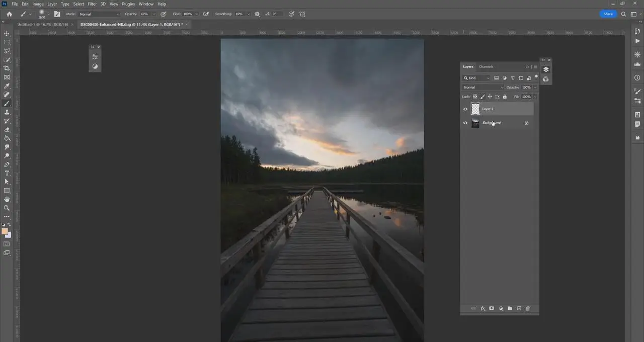Open the brush Mode dropdown
Screen dimensions: 644x342
click(x=100, y=14)
